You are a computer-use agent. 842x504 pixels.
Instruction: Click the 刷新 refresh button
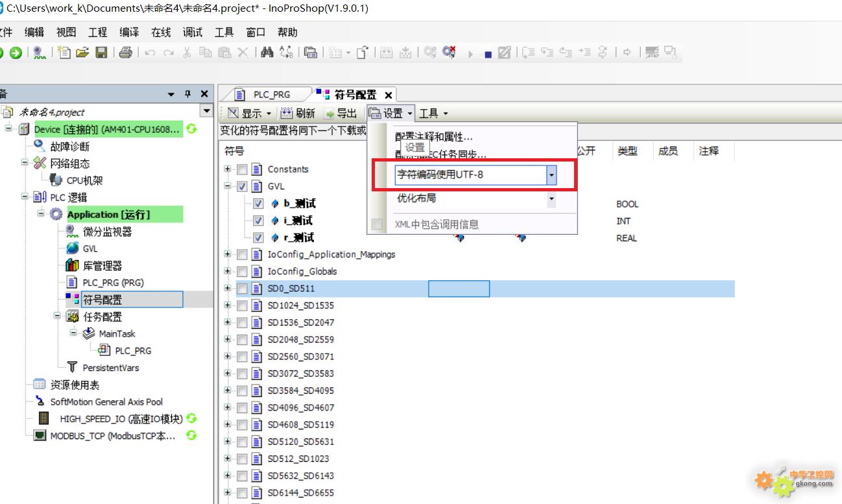pyautogui.click(x=298, y=114)
